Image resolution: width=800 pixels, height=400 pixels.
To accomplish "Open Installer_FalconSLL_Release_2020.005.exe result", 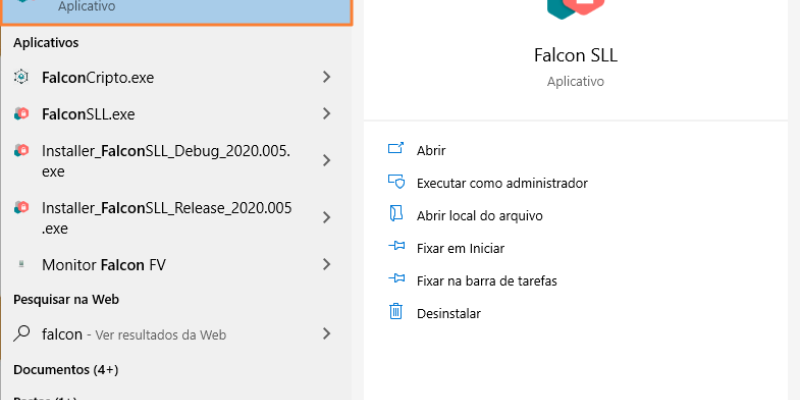I will [177, 218].
